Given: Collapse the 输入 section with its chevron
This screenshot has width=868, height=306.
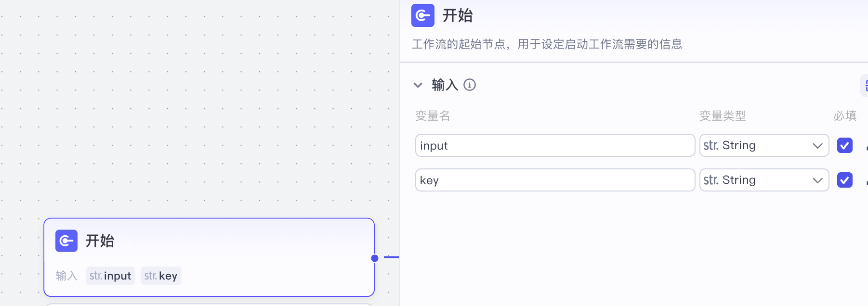Looking at the screenshot, I should tap(418, 85).
